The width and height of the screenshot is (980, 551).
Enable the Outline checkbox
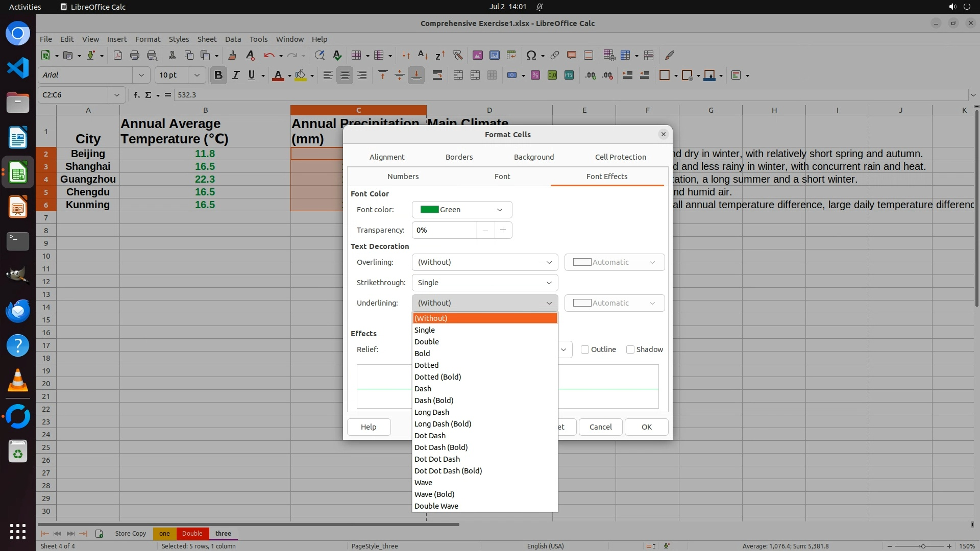click(585, 349)
